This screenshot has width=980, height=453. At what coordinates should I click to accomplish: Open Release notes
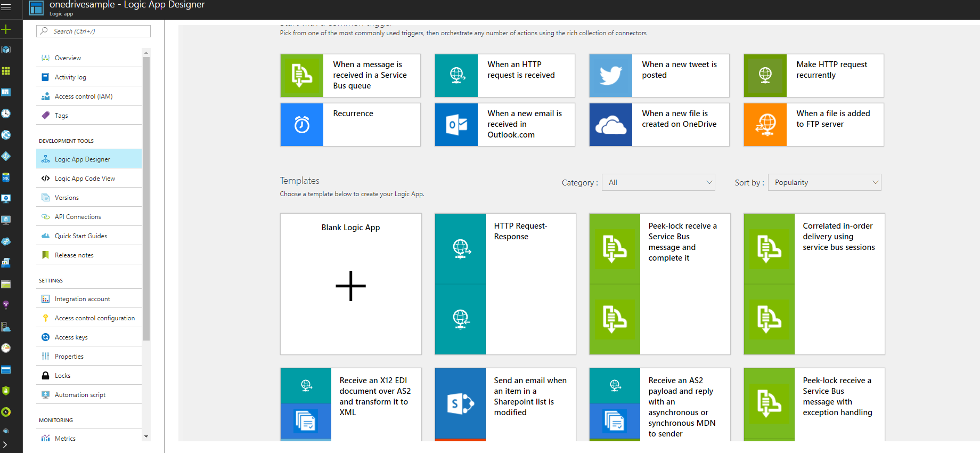coord(89,255)
